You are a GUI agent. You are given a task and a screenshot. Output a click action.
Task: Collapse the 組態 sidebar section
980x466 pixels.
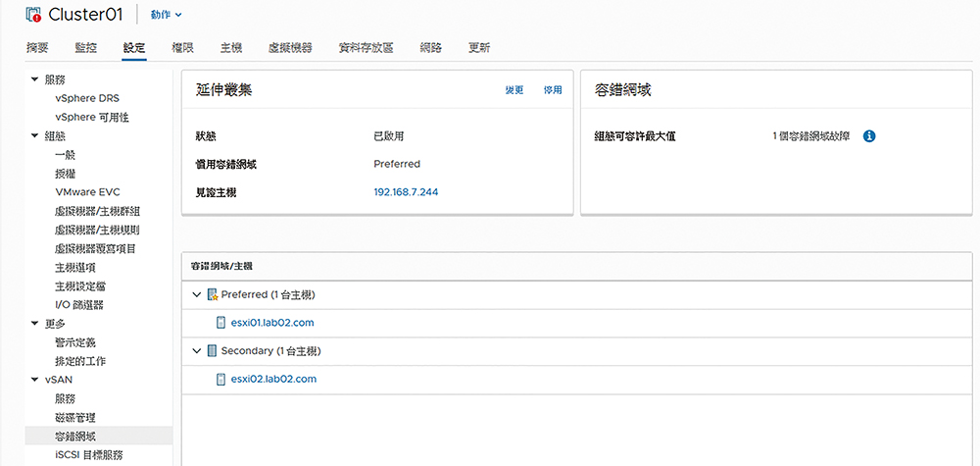coord(35,136)
